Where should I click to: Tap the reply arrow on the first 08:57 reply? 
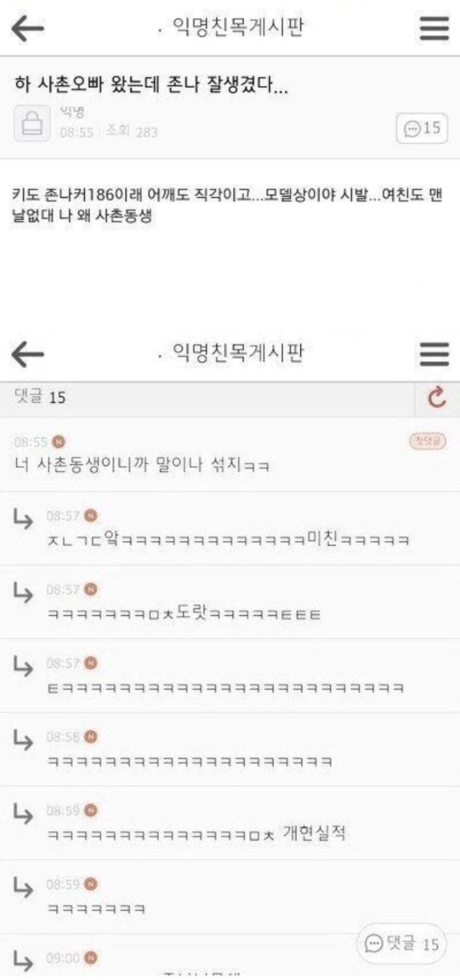pos(23,517)
